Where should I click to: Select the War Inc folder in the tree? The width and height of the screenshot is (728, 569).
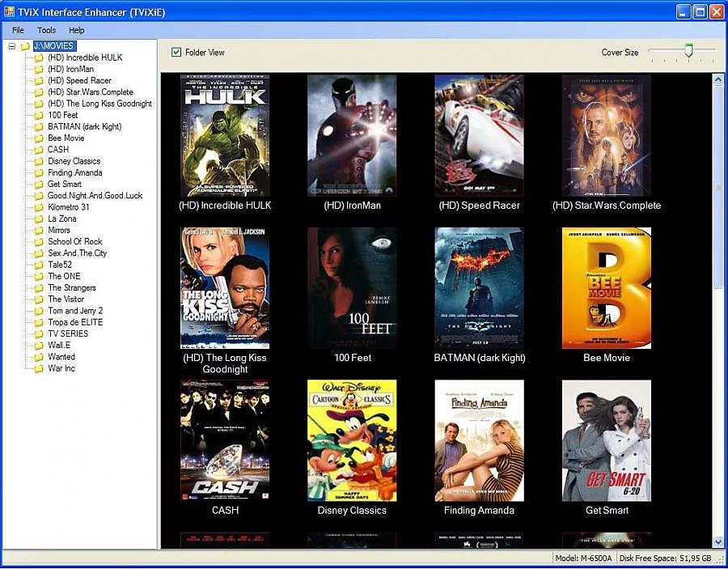(61, 368)
